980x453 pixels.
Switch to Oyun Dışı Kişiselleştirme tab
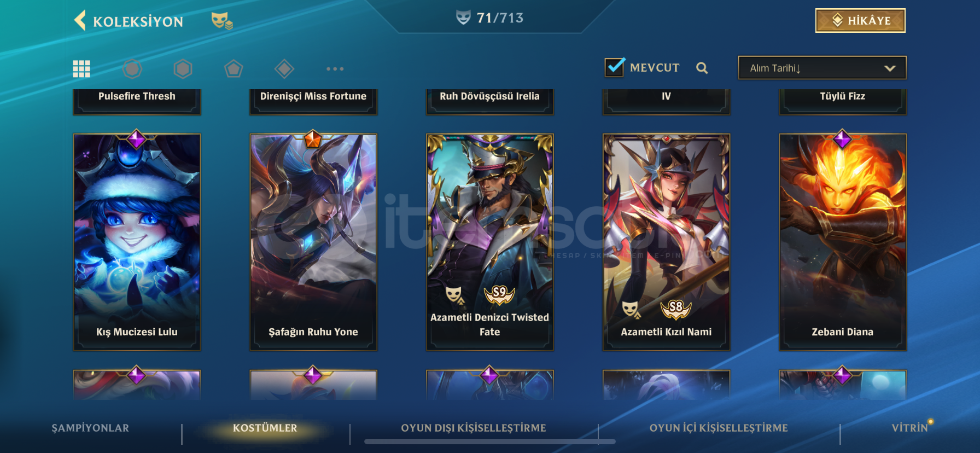(x=474, y=428)
